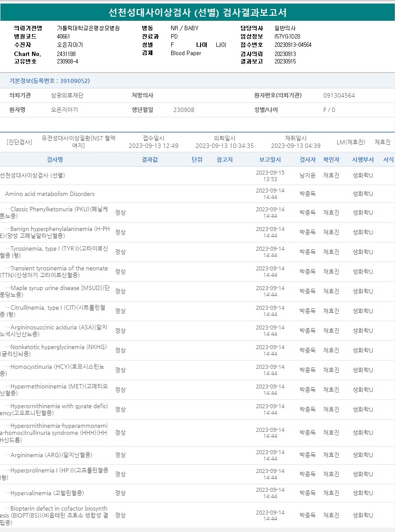Click the green report title banner
The image size is (395, 532).
point(197,12)
